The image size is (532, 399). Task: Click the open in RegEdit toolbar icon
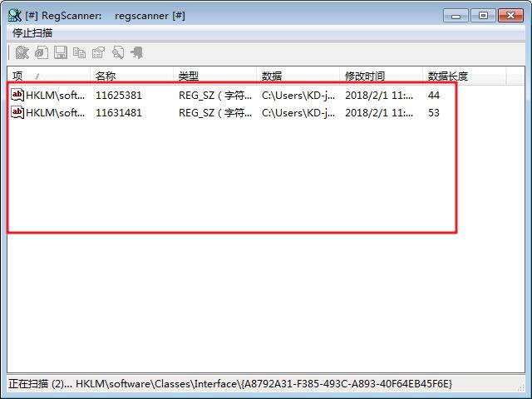point(41,52)
